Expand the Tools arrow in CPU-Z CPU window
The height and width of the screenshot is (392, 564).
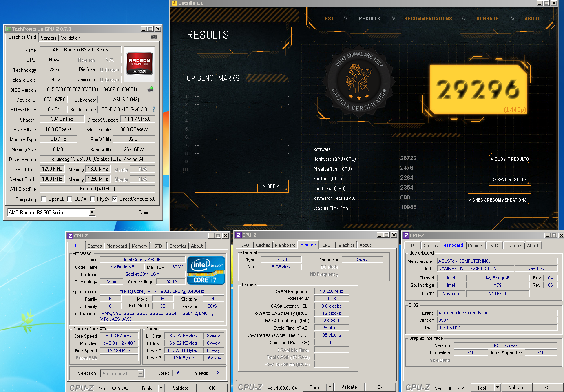click(161, 388)
